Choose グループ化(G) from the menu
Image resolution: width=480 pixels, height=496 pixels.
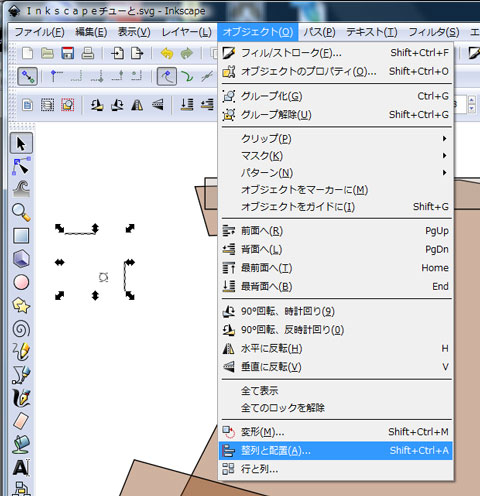[x=336, y=96]
